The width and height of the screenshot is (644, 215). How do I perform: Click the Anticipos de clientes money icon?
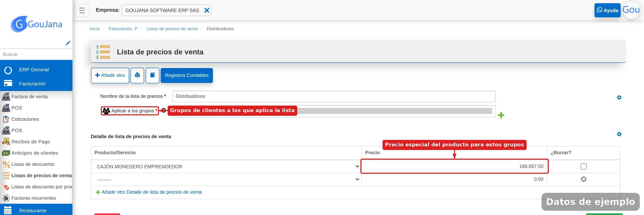coord(6,153)
